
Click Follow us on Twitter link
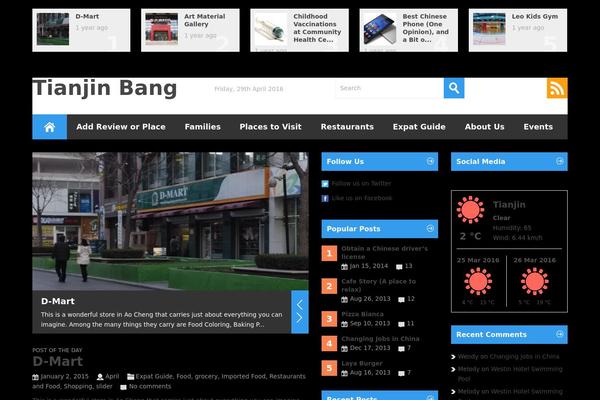tap(361, 184)
